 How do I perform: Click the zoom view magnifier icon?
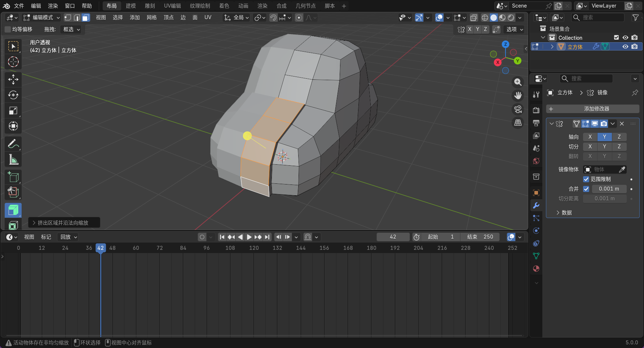pos(518,82)
